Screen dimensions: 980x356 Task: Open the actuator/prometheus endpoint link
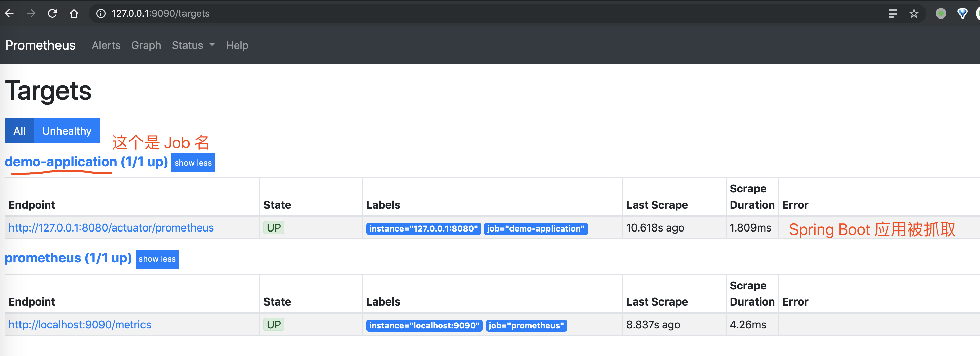(x=111, y=228)
